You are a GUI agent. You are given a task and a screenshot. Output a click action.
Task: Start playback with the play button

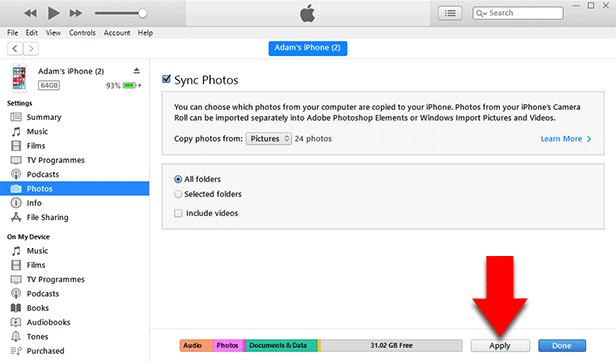(x=53, y=13)
